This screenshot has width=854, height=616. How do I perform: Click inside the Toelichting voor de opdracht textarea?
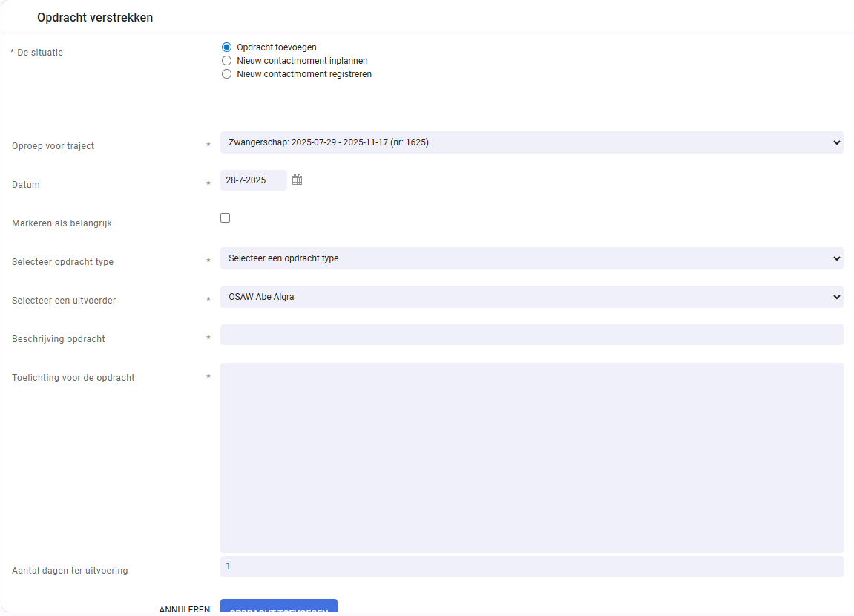(531, 458)
